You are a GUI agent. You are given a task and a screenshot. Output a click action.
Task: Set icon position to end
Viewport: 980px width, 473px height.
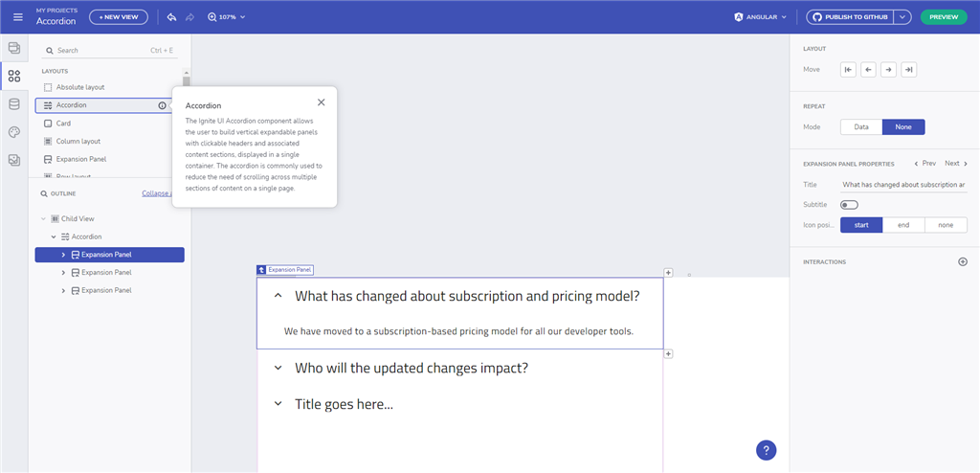coord(903,225)
